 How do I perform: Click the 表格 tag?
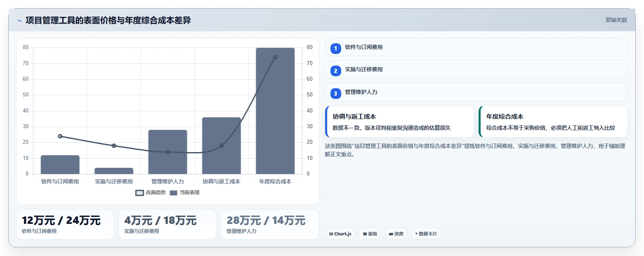[370, 234]
